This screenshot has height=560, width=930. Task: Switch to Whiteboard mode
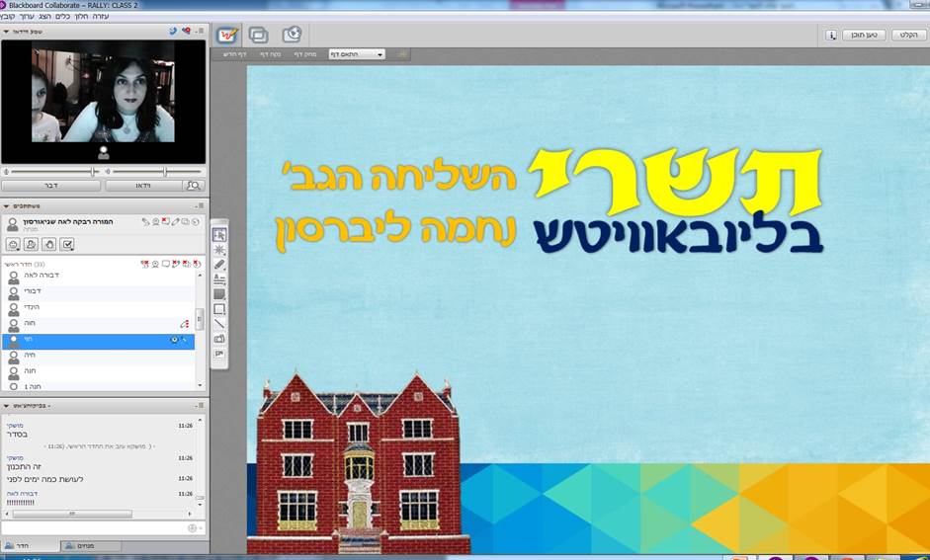coord(227,36)
